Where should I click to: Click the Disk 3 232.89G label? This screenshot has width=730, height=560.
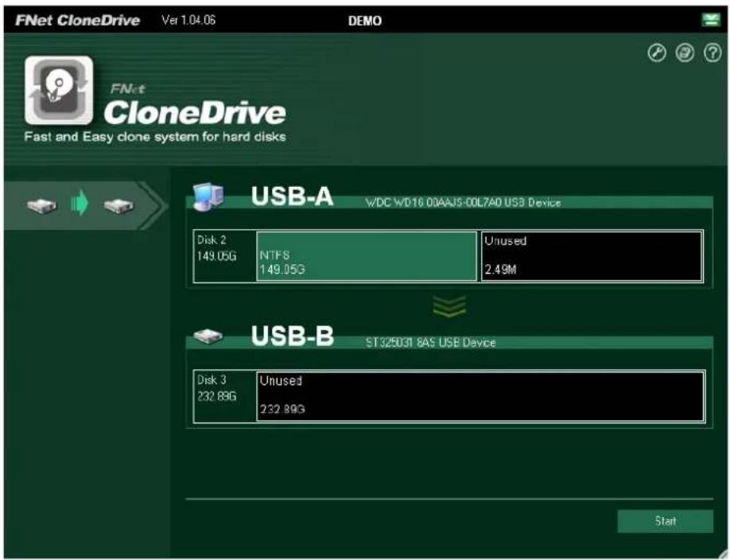point(217,388)
